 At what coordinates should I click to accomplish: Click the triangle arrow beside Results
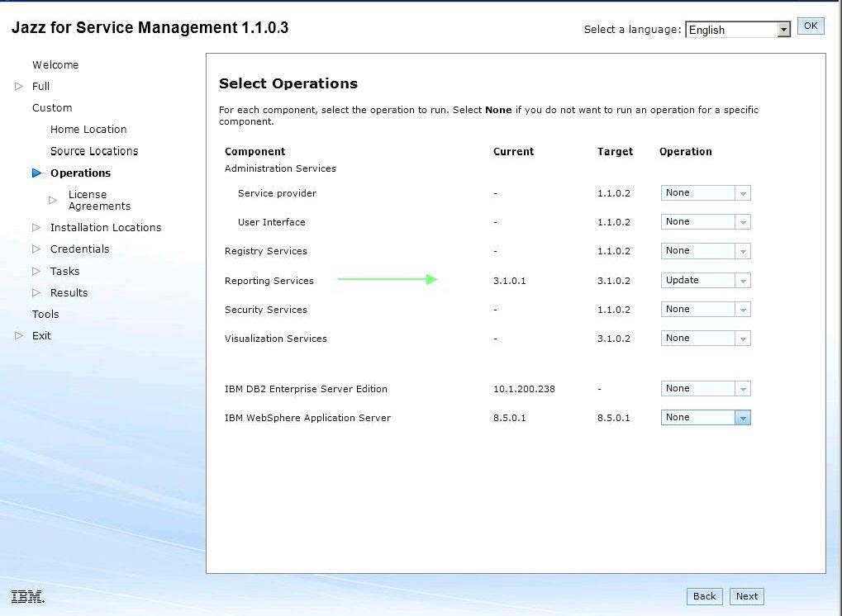click(36, 292)
